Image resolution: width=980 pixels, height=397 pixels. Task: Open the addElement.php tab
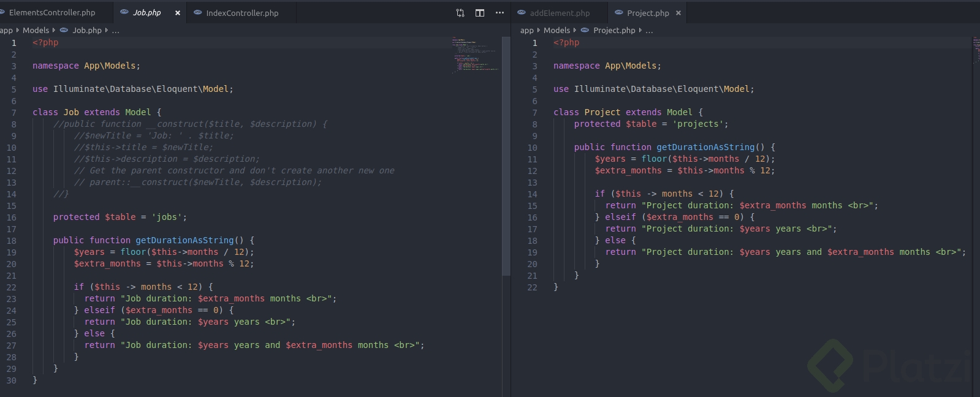tap(560, 13)
